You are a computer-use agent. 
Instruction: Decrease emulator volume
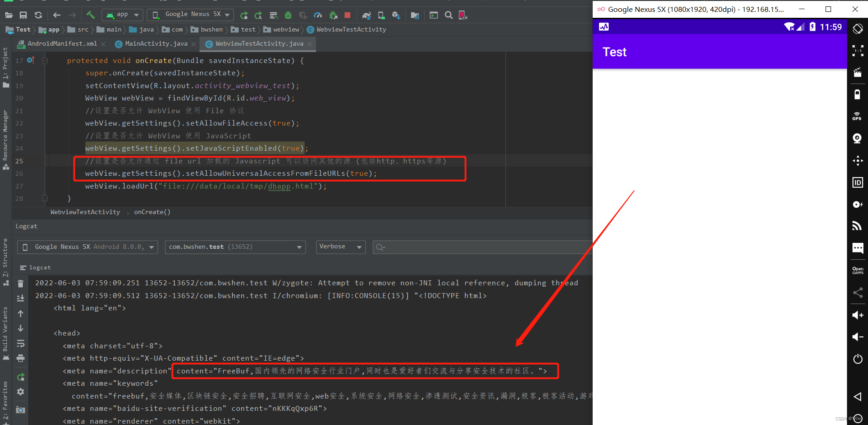(857, 337)
